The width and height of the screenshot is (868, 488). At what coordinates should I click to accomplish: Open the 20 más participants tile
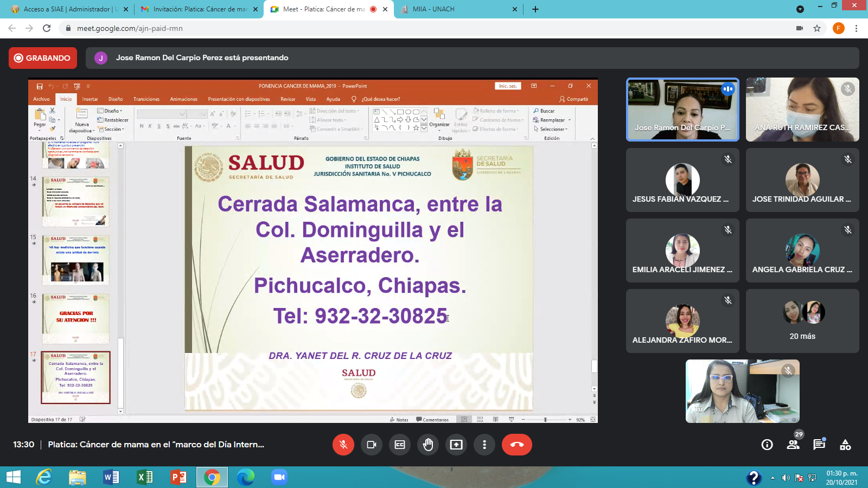(x=802, y=321)
